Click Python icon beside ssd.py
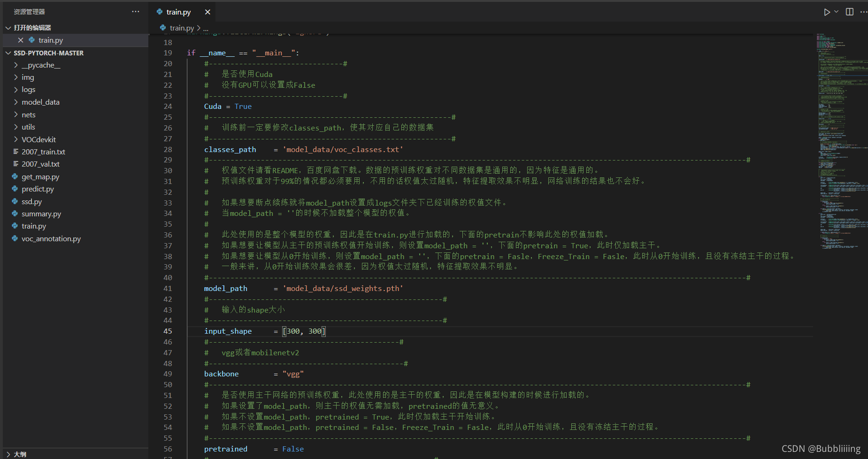 [x=15, y=202]
